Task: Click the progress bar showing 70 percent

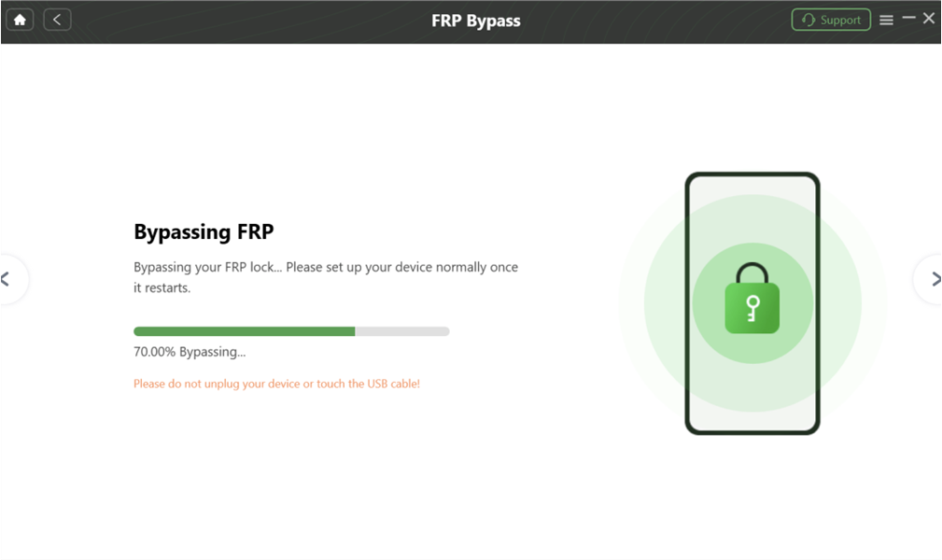Action: pyautogui.click(x=290, y=331)
